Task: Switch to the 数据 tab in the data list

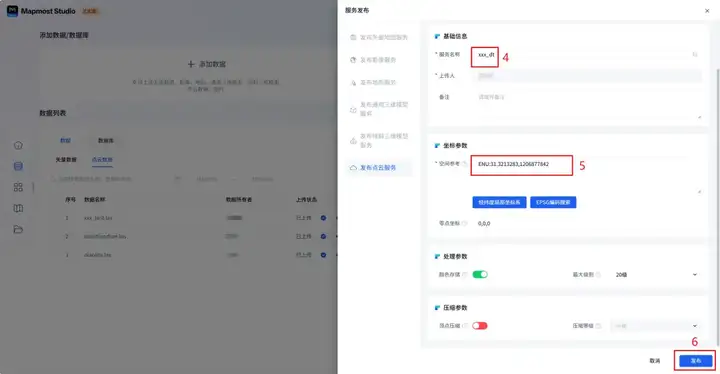Action: point(66,141)
